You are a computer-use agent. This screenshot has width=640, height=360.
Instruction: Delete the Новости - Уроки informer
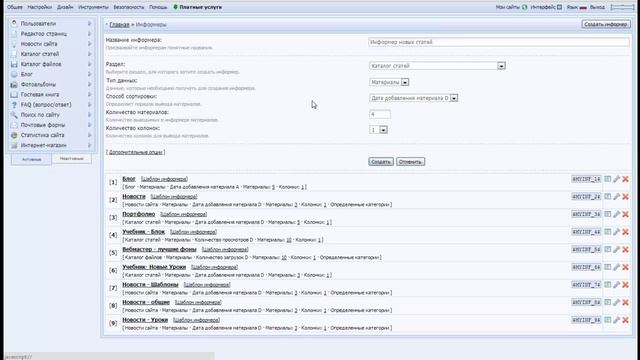point(625,320)
